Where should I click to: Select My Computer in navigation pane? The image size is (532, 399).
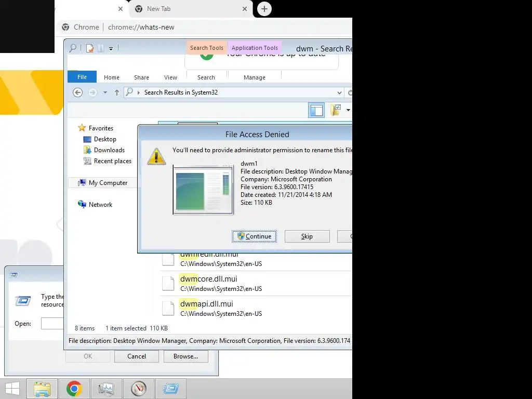(108, 182)
